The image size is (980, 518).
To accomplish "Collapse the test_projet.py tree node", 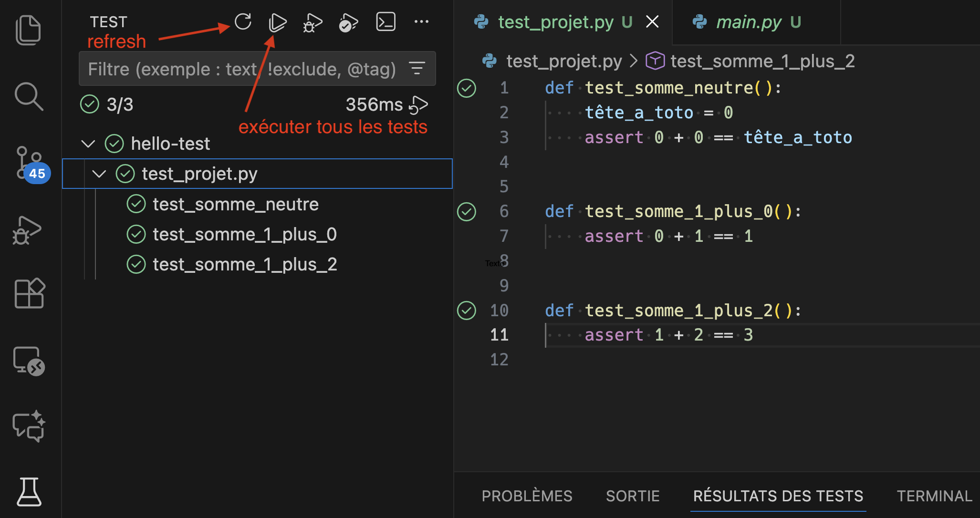I will point(99,174).
